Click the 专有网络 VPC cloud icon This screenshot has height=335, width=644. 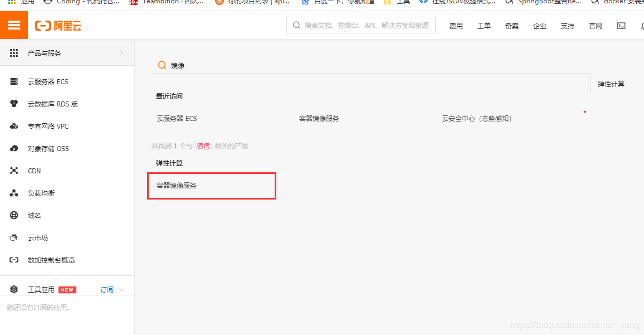click(x=14, y=126)
